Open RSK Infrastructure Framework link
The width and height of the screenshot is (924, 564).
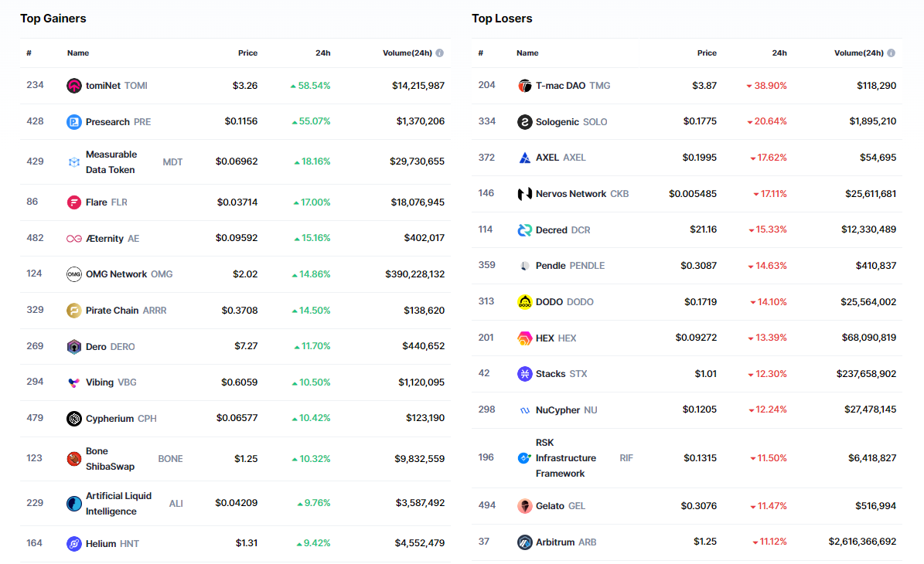point(565,458)
